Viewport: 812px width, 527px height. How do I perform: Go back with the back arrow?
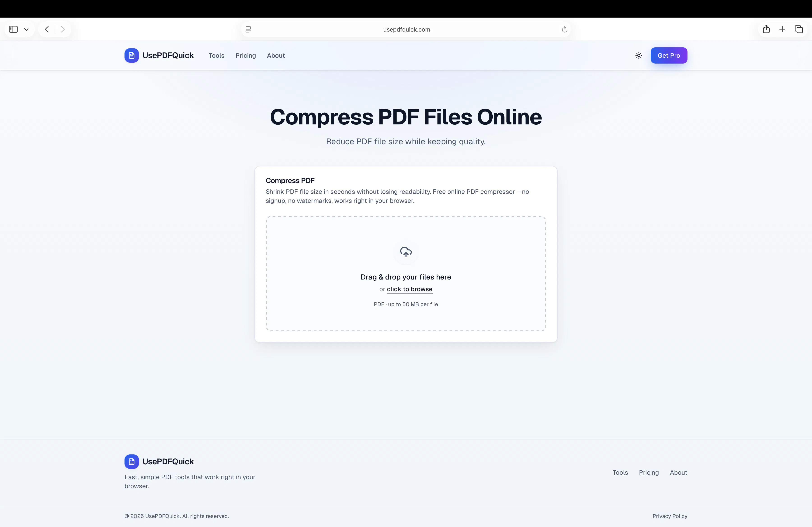pos(47,29)
